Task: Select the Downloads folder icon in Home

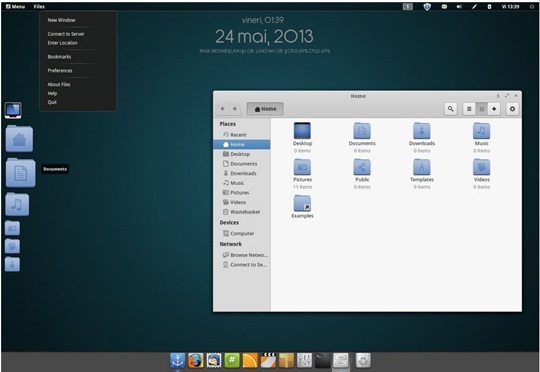Action: click(x=422, y=131)
